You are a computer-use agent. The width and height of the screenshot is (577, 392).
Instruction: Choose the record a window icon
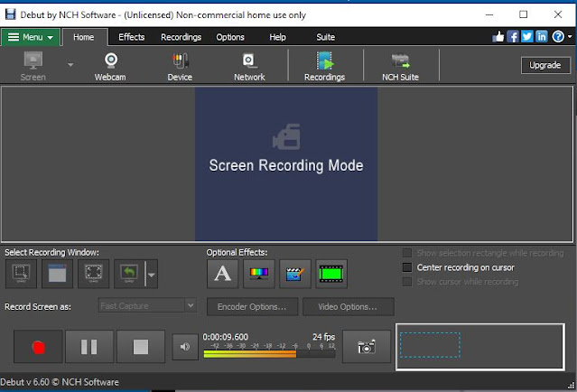[x=57, y=274]
